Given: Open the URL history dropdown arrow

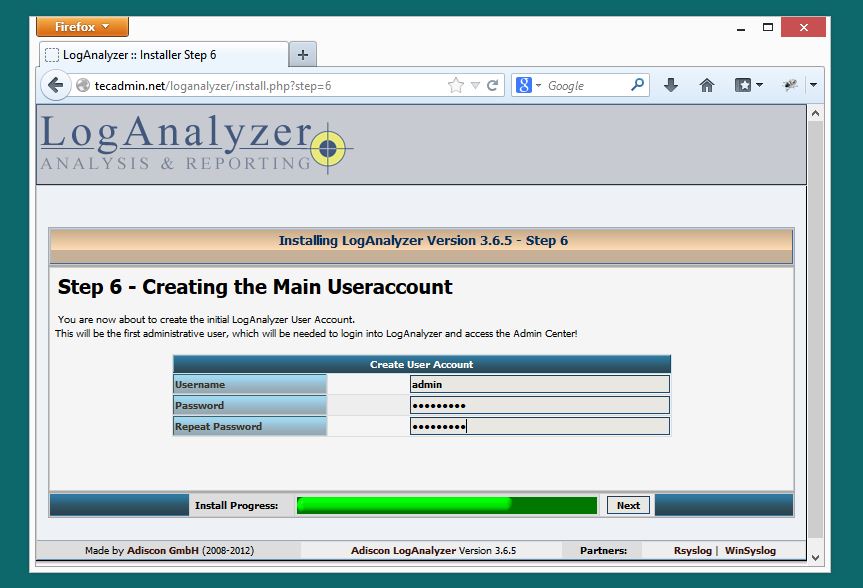Looking at the screenshot, I should (x=476, y=85).
